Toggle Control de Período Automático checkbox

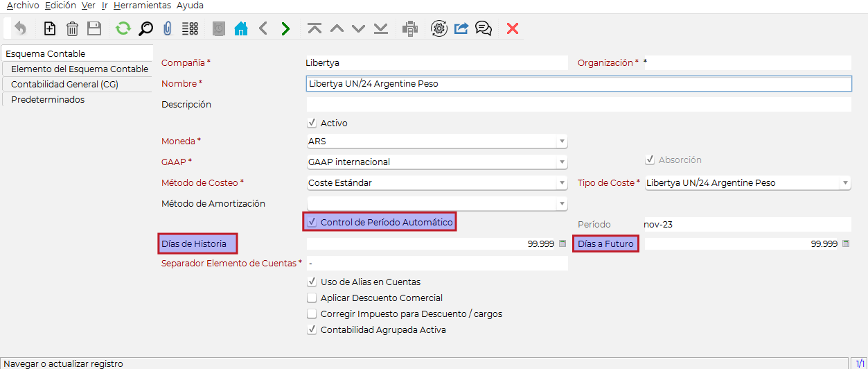[312, 223]
